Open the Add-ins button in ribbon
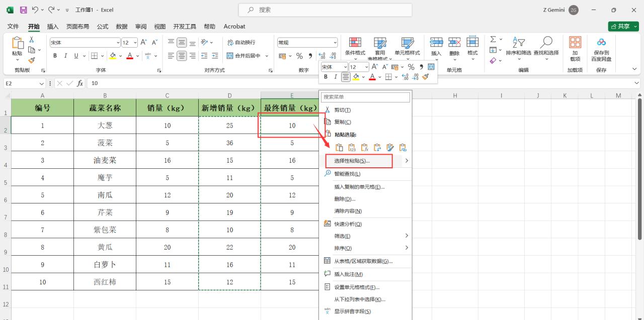 click(x=575, y=49)
